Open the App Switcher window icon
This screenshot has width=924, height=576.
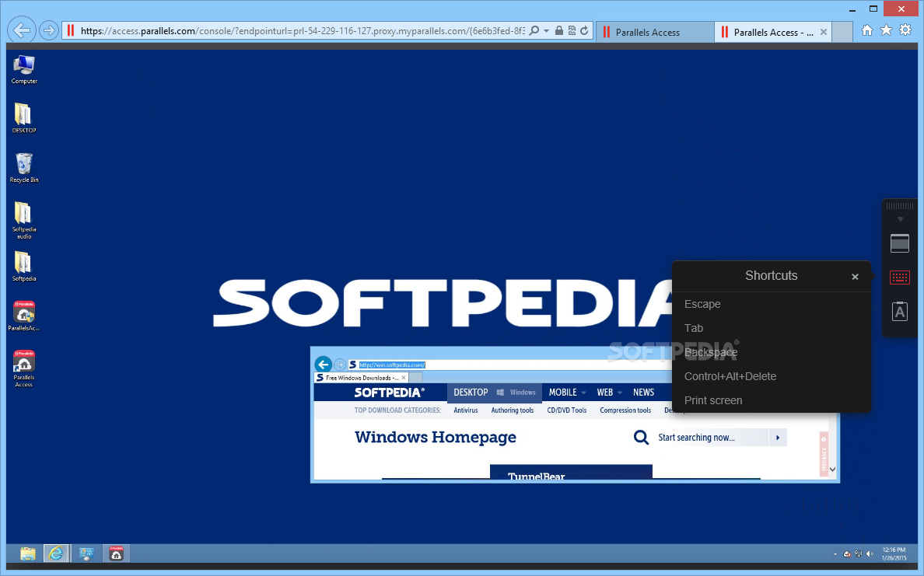(x=900, y=243)
